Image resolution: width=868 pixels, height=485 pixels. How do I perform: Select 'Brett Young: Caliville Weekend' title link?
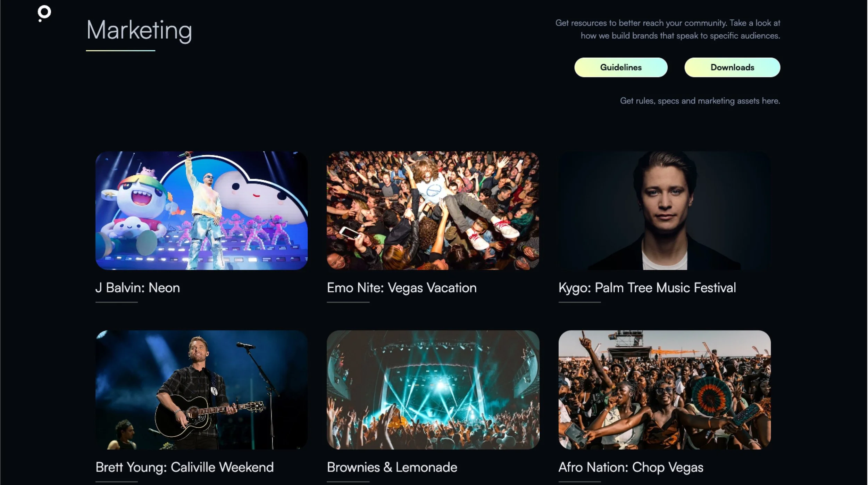pos(185,467)
